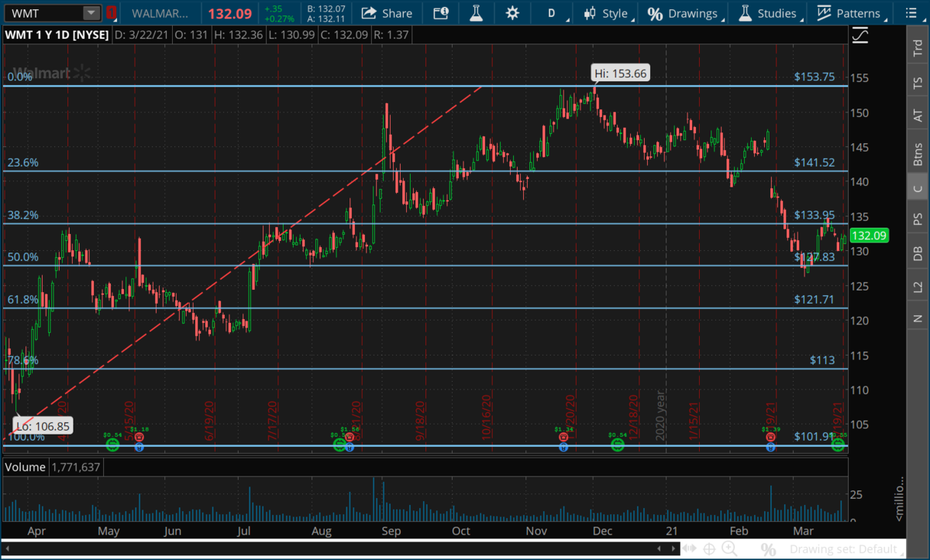930x560 pixels.
Task: Click the 61.8% retracement label
Action: point(22,299)
